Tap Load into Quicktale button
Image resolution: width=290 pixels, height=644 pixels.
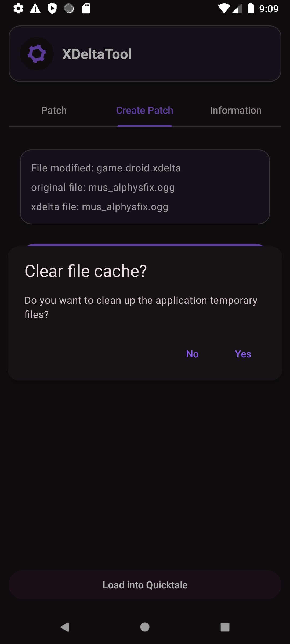[x=145, y=585]
